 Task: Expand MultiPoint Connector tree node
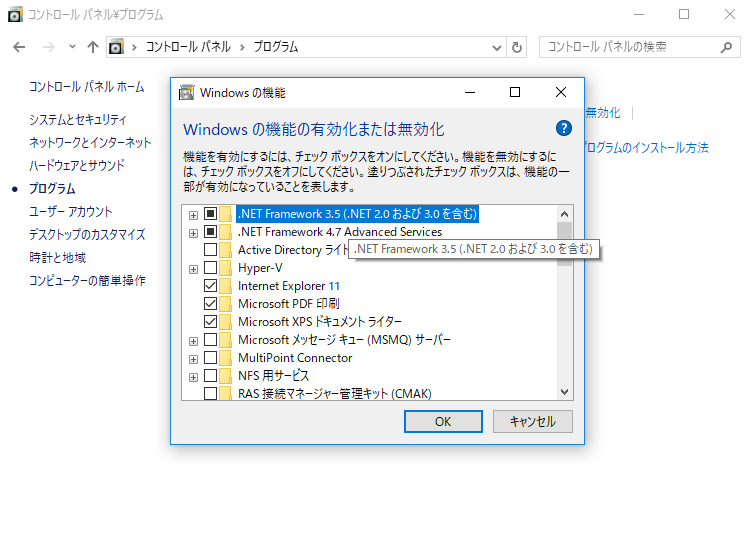(x=193, y=359)
